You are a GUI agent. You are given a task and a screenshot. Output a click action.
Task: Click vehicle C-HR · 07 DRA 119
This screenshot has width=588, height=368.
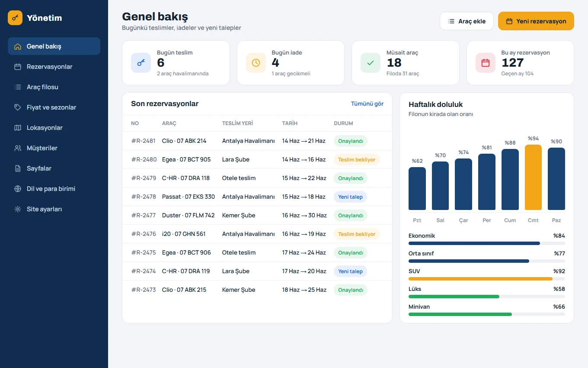coord(186,271)
